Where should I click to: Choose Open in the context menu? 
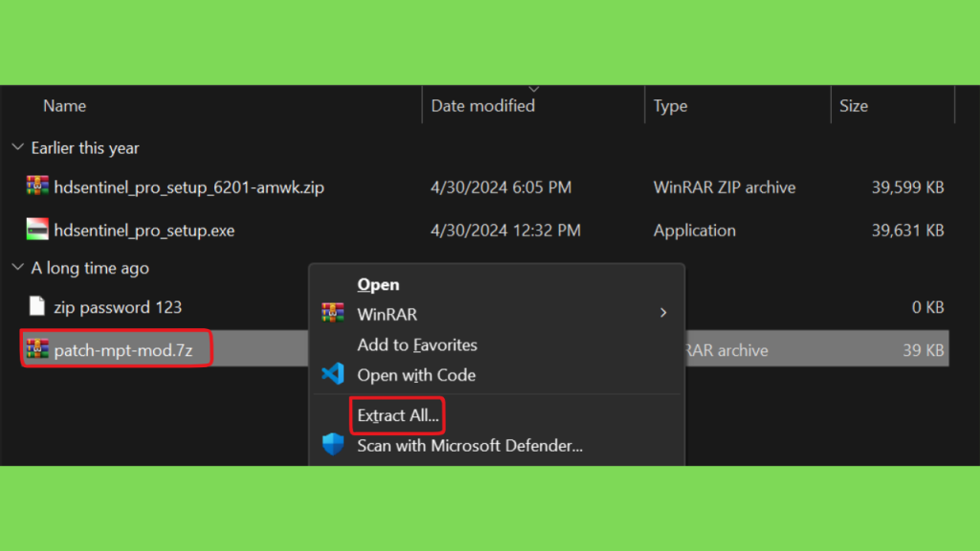coord(378,285)
